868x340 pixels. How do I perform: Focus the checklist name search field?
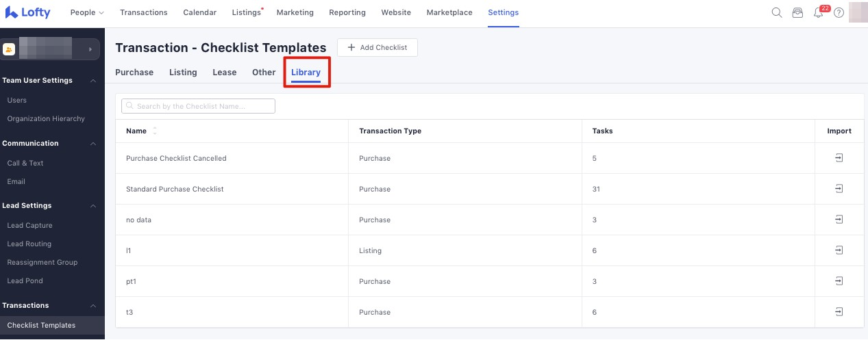[x=199, y=106]
